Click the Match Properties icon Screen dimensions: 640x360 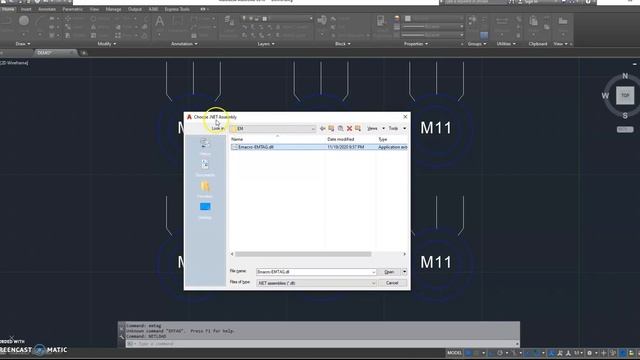(x=380, y=21)
